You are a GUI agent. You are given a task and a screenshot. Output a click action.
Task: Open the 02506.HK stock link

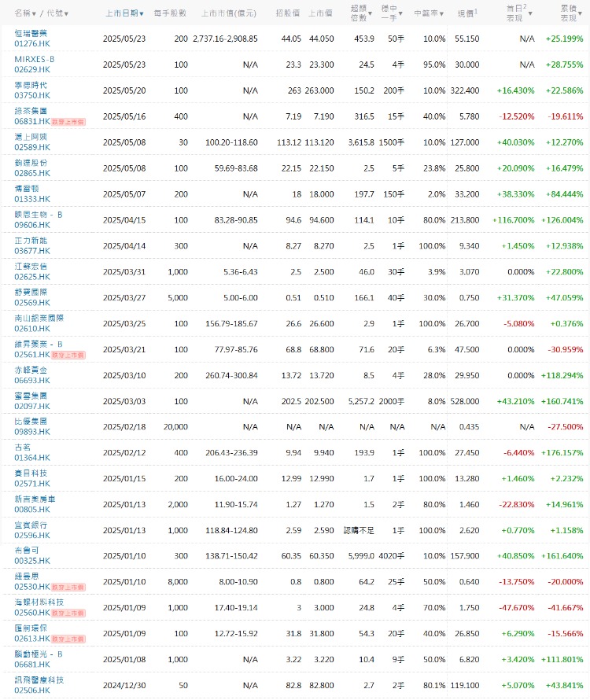(31, 691)
